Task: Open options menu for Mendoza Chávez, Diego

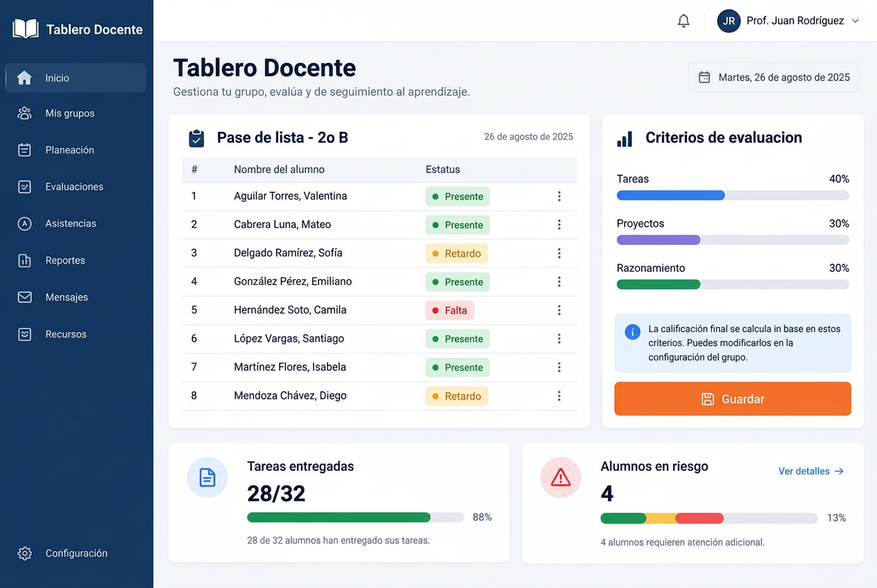Action: (559, 396)
